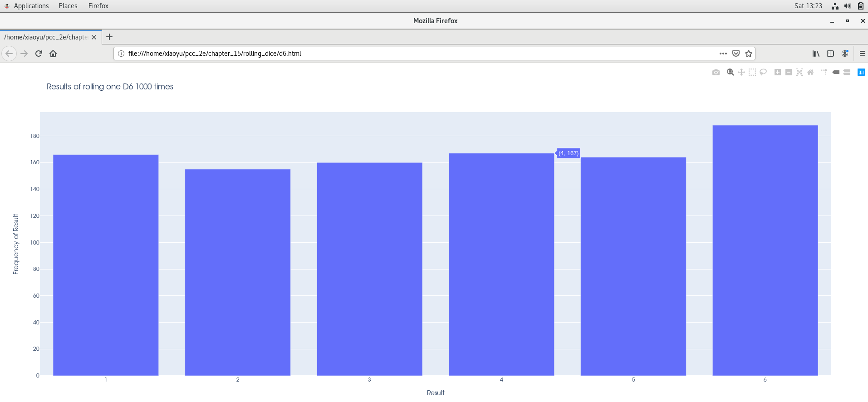Viewport: 868px width, 402px height.
Task: Open Firefox Library icon
Action: [x=816, y=54]
